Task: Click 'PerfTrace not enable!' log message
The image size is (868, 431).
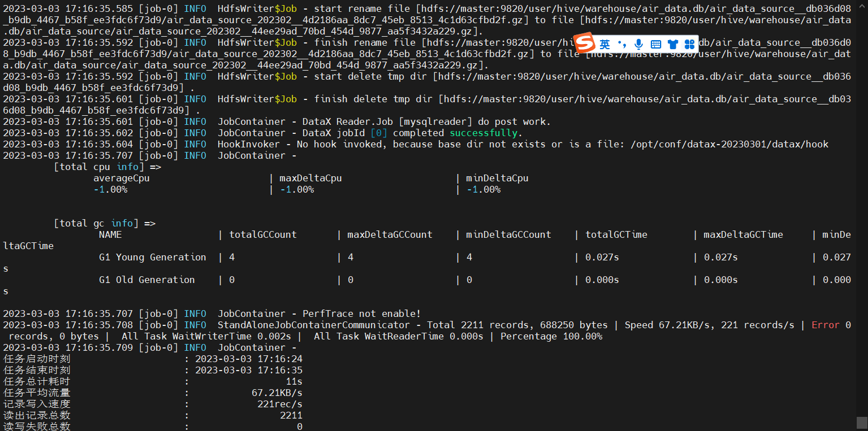Action: pyautogui.click(x=361, y=314)
